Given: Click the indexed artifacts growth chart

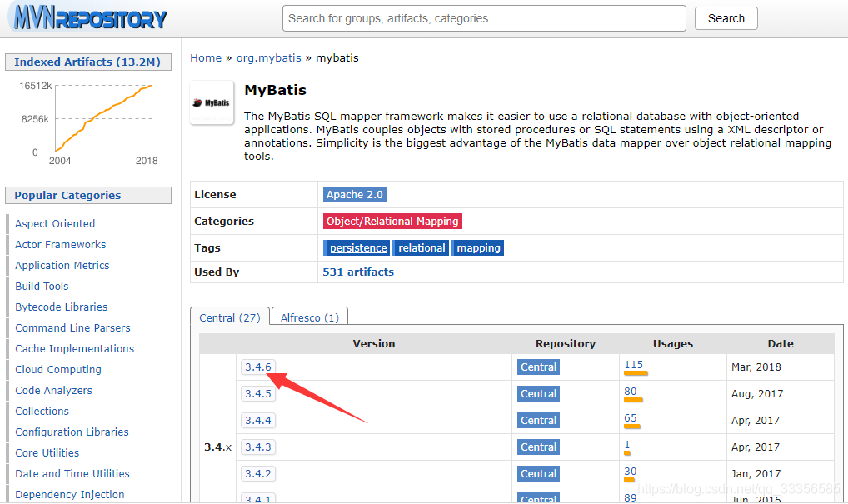Looking at the screenshot, I should click(88, 122).
